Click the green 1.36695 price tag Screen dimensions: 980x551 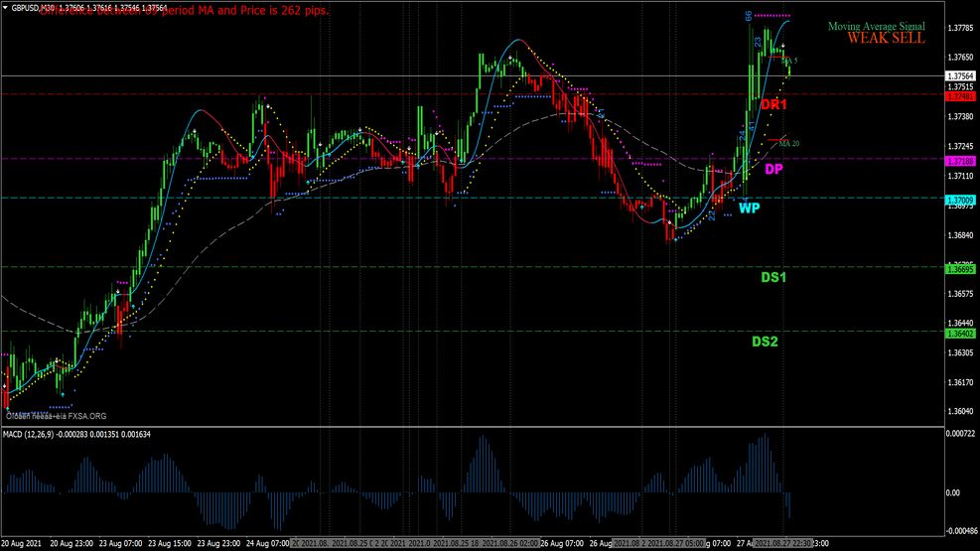pyautogui.click(x=959, y=270)
